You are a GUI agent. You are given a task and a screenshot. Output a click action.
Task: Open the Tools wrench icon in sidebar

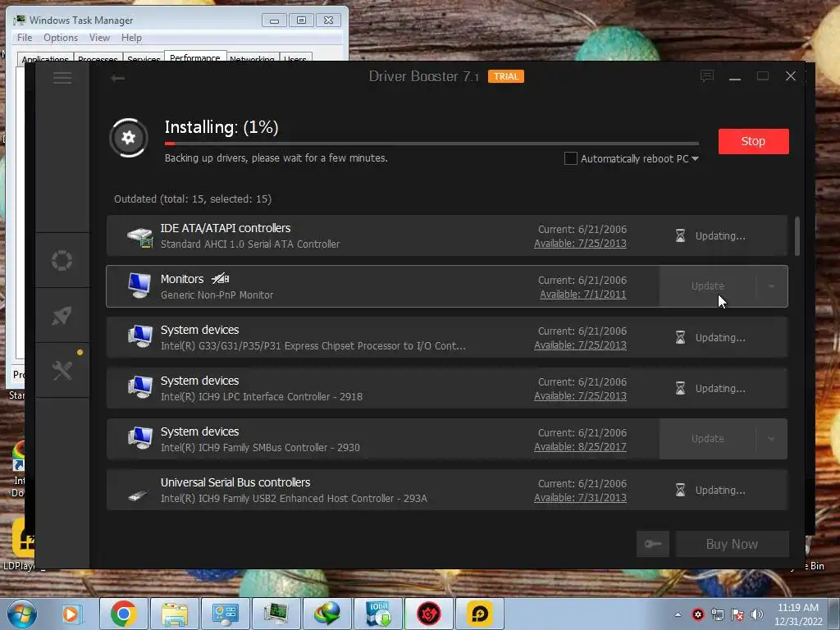point(62,370)
